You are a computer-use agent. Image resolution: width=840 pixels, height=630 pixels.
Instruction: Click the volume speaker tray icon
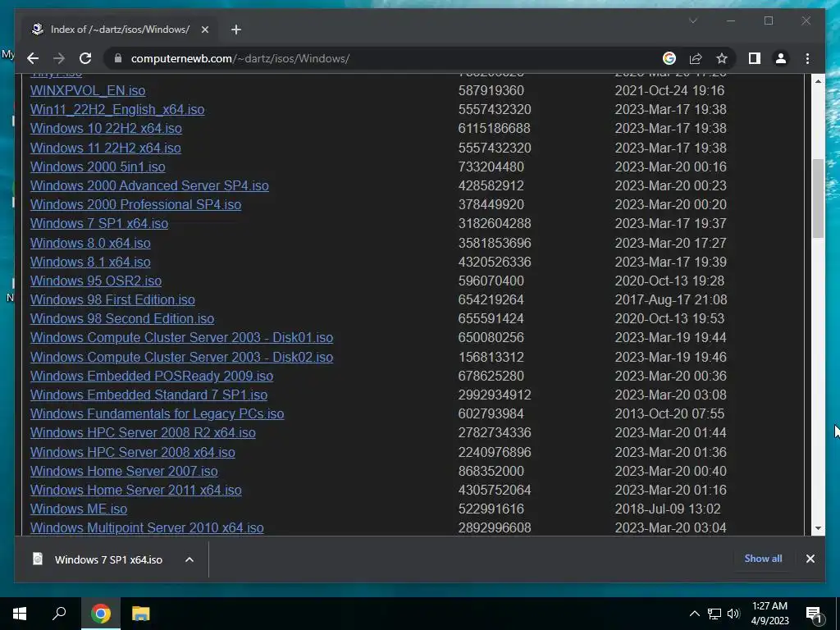click(733, 614)
